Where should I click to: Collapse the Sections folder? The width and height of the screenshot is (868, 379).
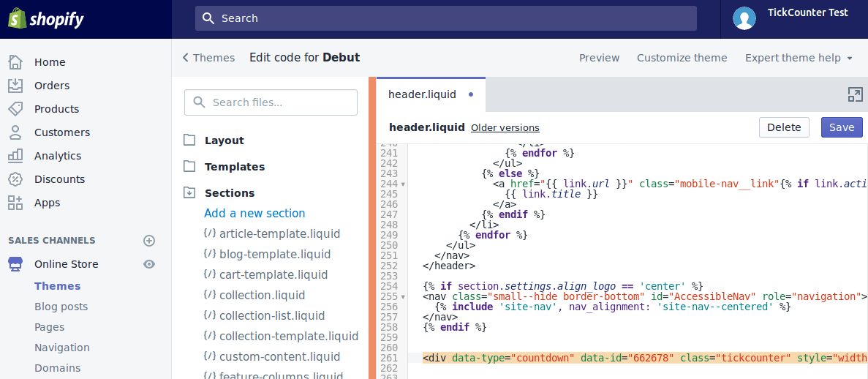point(229,193)
